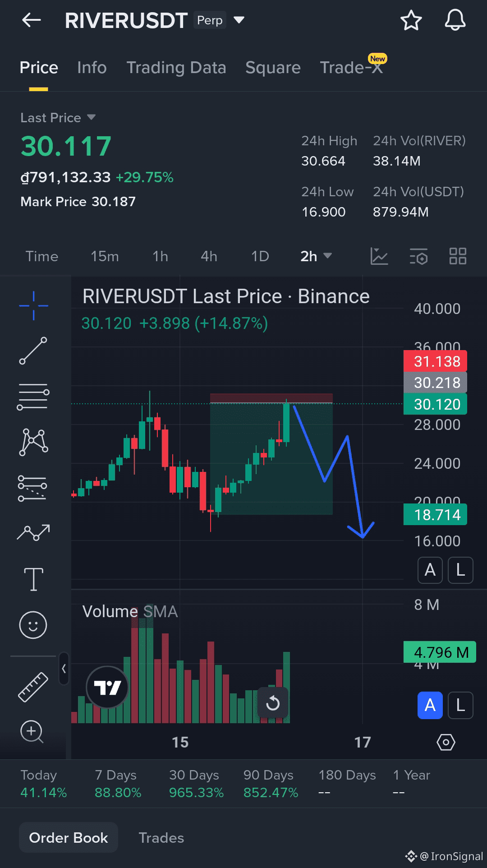Select the Time chart interval

tap(42, 256)
